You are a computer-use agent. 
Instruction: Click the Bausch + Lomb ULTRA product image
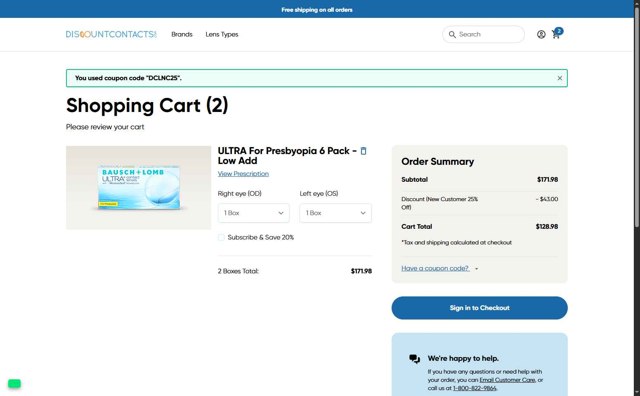[x=138, y=187]
